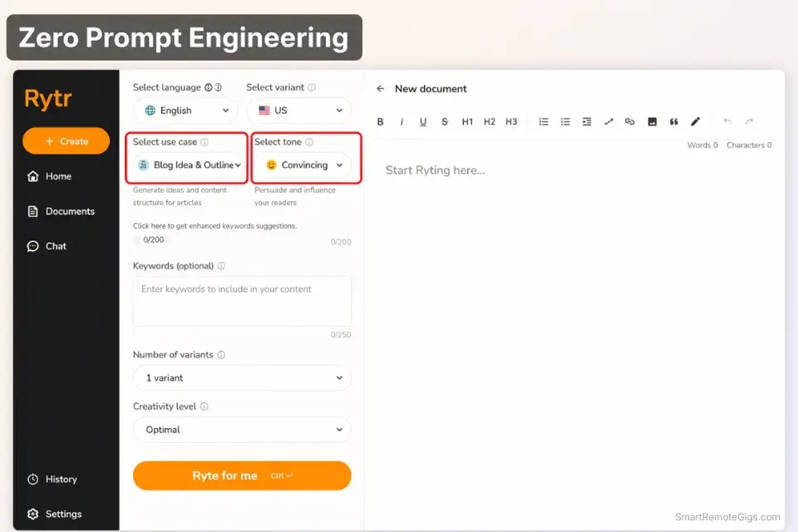The height and width of the screenshot is (532, 798).
Task: Change the variant from US
Action: coord(299,110)
